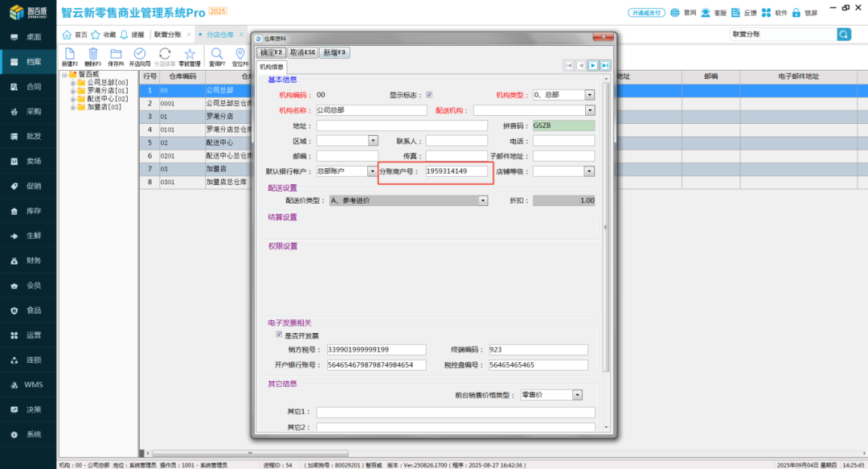Viewport: 868px width, 469px height.
Task: Click the 确定F2 confirm button
Action: 272,51
